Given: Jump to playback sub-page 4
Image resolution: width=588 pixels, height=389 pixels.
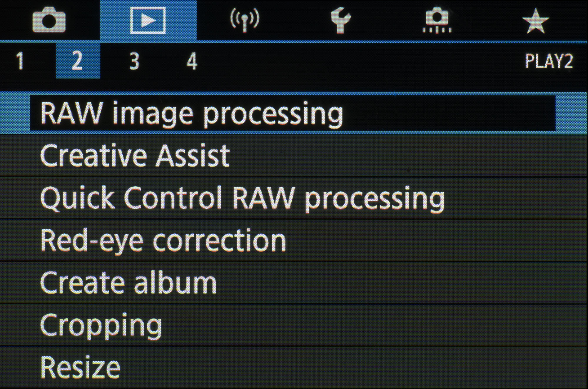Looking at the screenshot, I should click(x=192, y=61).
